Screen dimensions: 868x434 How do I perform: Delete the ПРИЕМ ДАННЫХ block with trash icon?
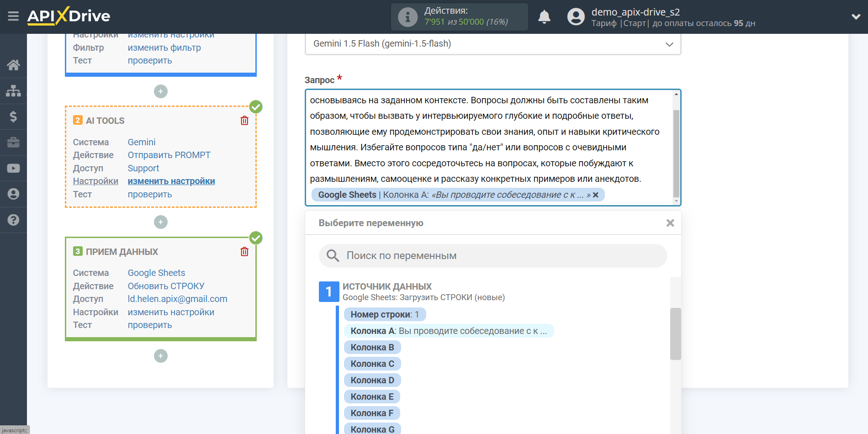244,252
